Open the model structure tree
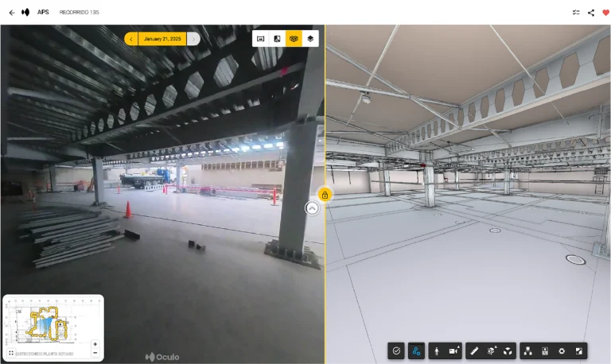611x364 pixels. tap(528, 351)
